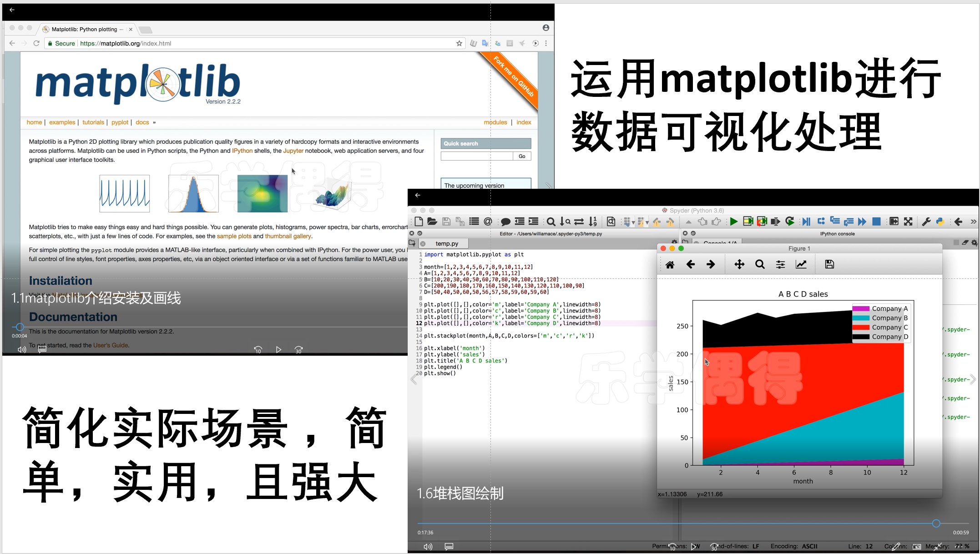Click Spyder's blue Stop debugging square

876,222
